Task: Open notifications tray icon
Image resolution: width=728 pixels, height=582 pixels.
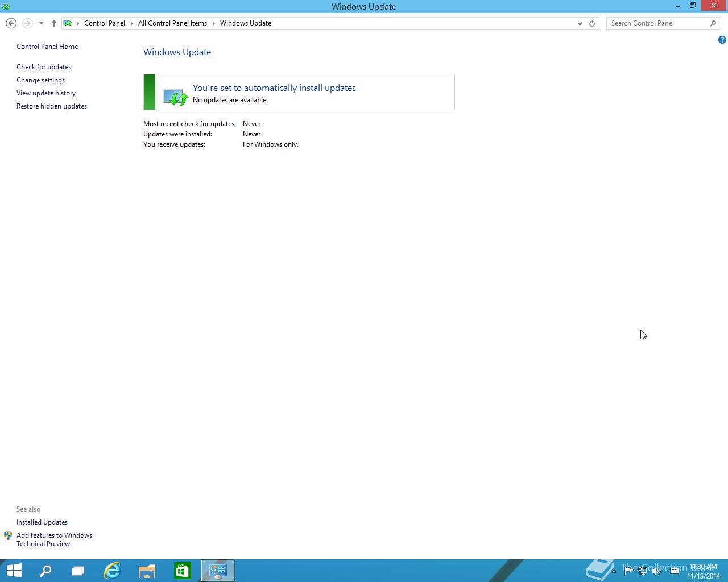Action: (675, 571)
